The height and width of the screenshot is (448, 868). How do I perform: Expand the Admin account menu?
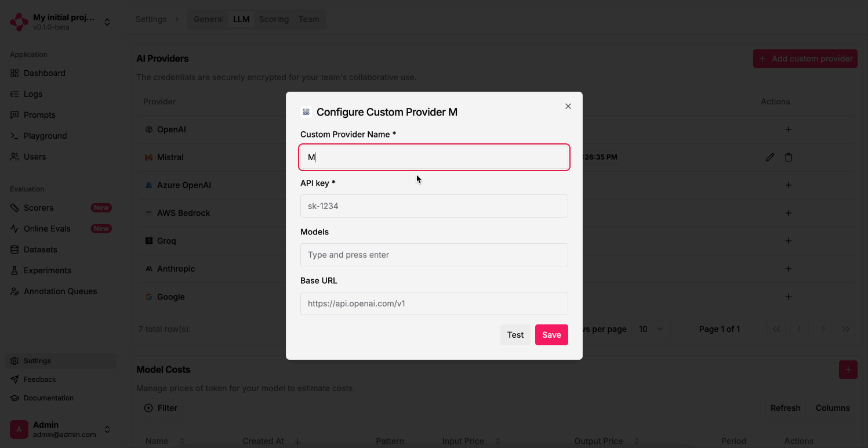pos(107,429)
